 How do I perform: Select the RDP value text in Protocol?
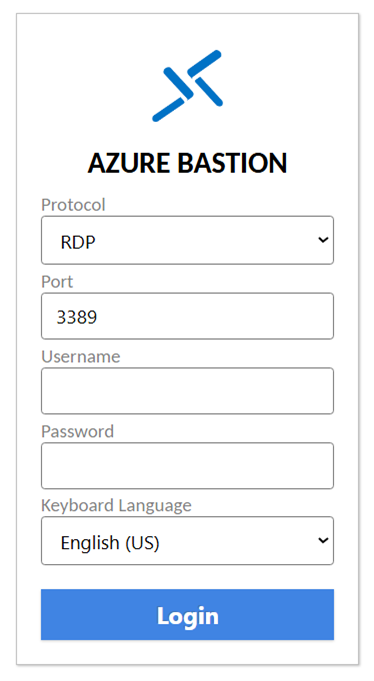pyautogui.click(x=78, y=242)
